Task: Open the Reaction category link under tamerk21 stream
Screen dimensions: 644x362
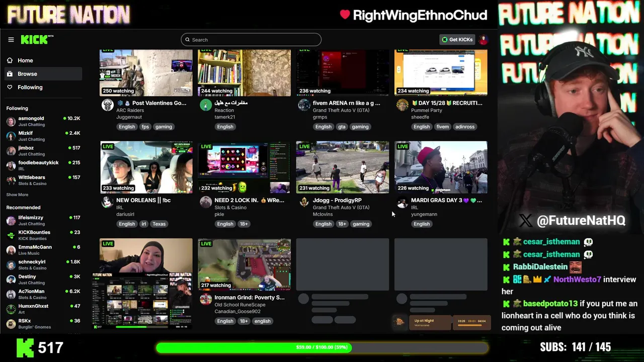Action: coord(224,110)
